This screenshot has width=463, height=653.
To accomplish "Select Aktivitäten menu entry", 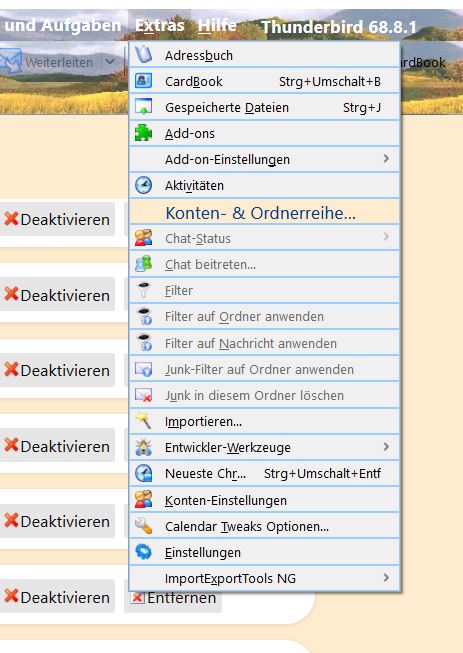I will 264,185.
